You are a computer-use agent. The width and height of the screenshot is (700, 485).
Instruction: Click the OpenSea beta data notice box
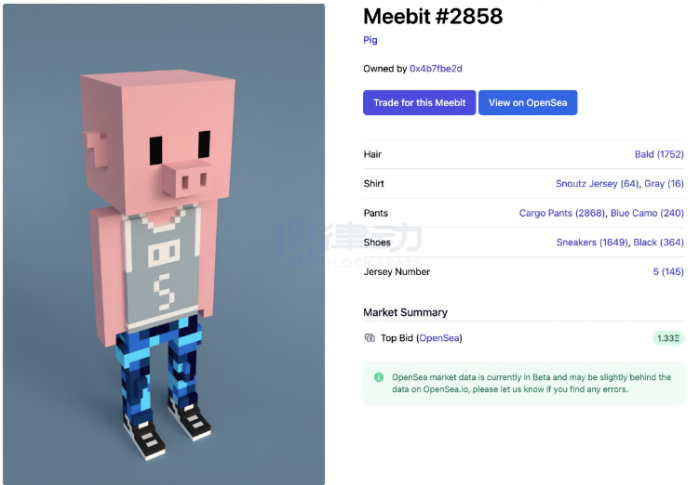[x=524, y=383]
